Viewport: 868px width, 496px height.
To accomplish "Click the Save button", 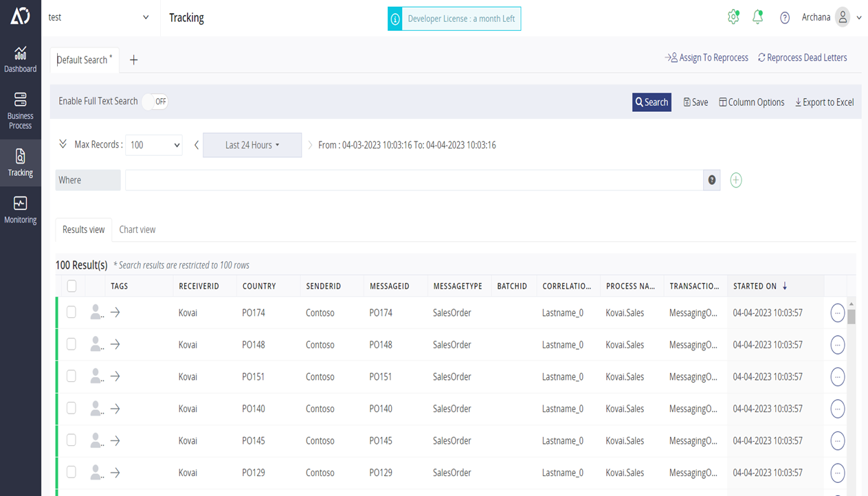I will (695, 102).
